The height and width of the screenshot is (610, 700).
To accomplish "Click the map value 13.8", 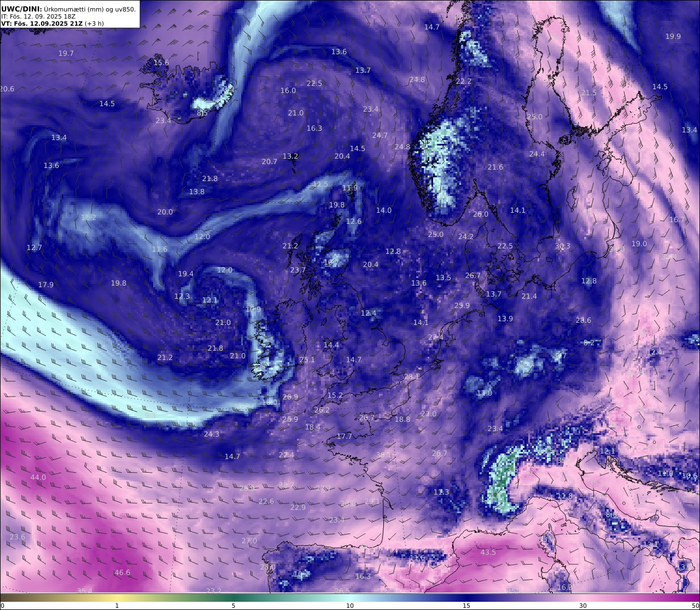I will click(x=197, y=192).
